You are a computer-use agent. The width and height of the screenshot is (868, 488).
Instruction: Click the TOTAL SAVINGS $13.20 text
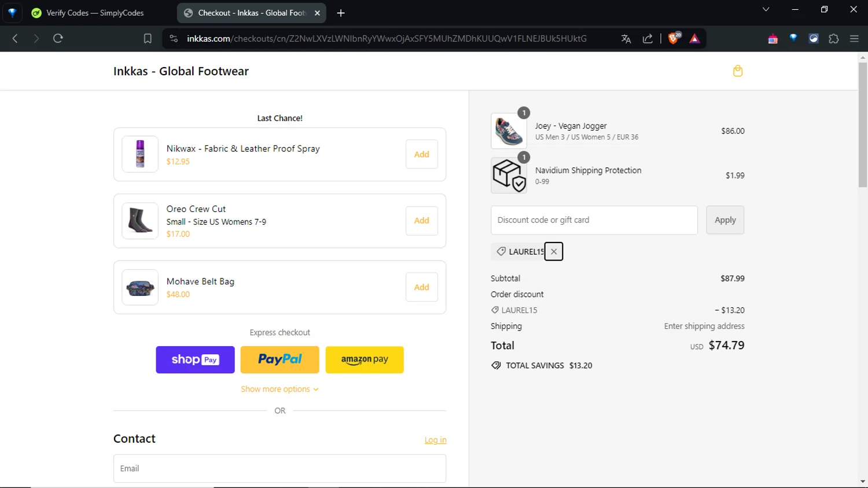click(549, 366)
